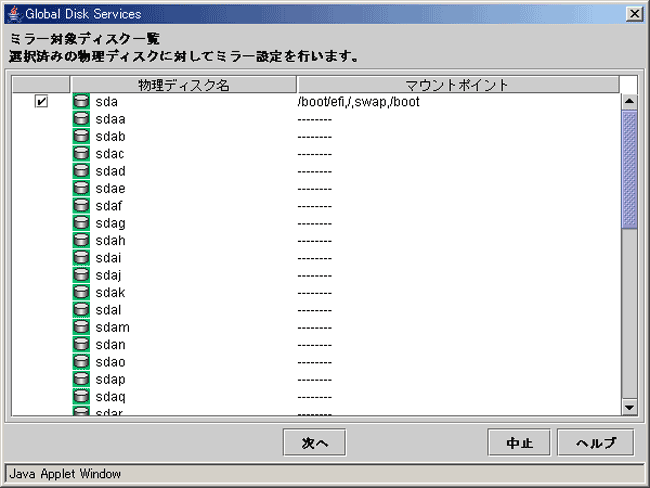Select the sdac row name

(x=110, y=154)
